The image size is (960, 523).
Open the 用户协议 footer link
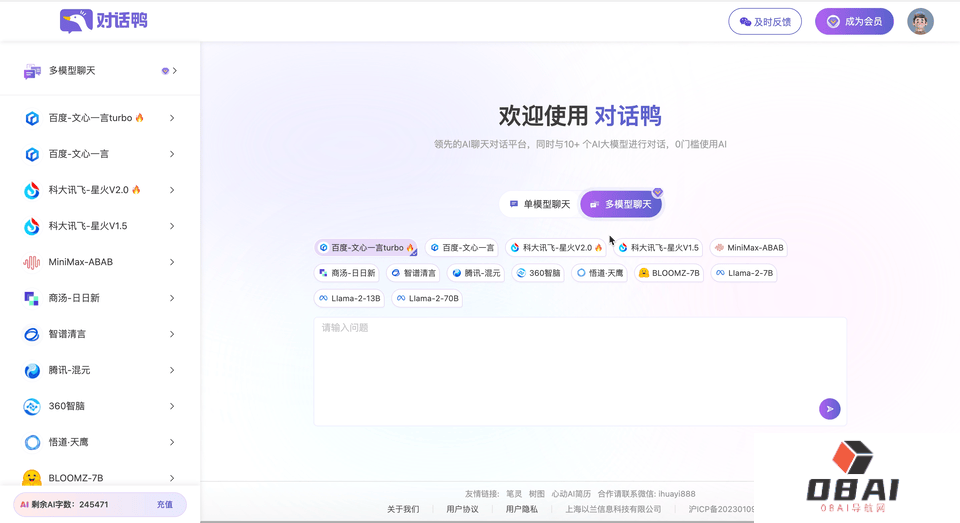tap(462, 509)
